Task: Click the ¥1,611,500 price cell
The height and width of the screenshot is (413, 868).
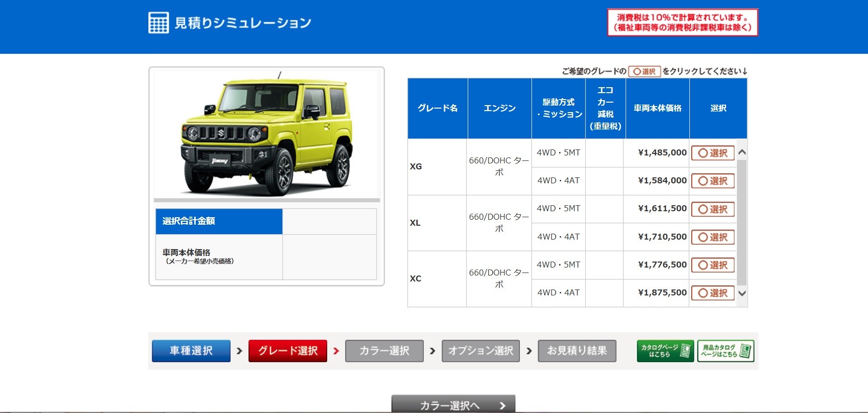Action: pyautogui.click(x=656, y=209)
